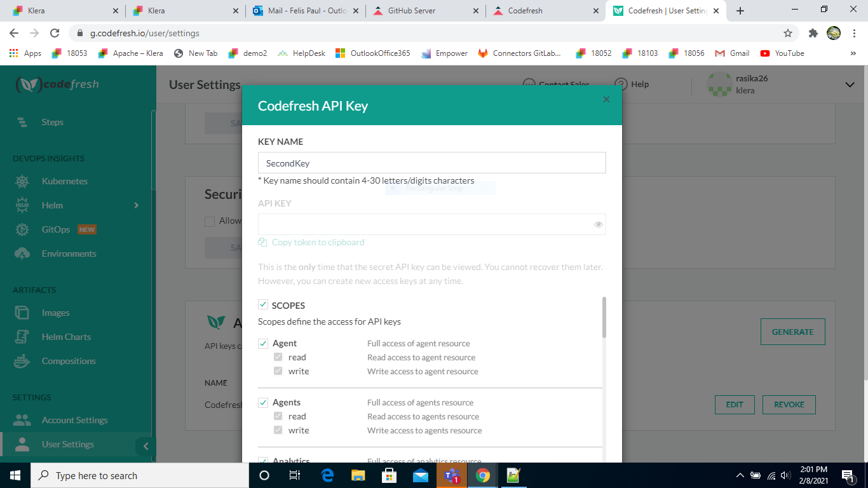
Task: Open the Connectors GitLab bookmark
Action: coord(520,53)
